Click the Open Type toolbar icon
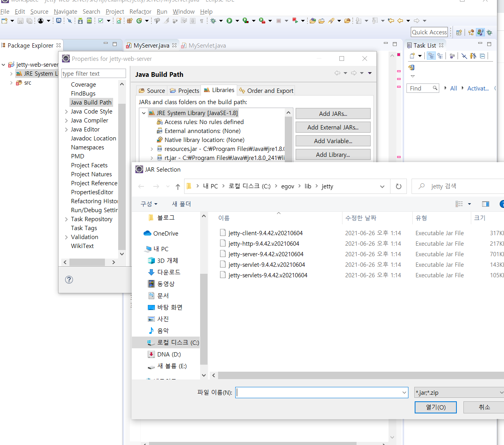504x445 pixels. (x=313, y=21)
